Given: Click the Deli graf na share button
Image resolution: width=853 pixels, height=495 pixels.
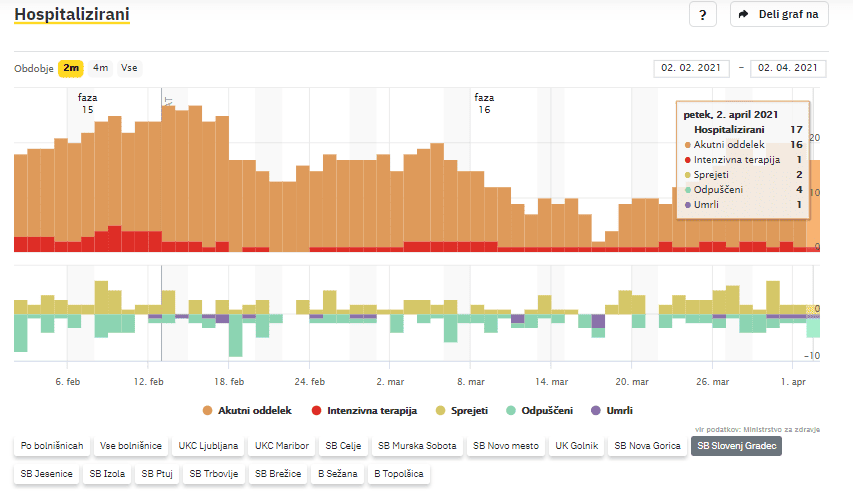Looking at the screenshot, I should pyautogui.click(x=780, y=15).
